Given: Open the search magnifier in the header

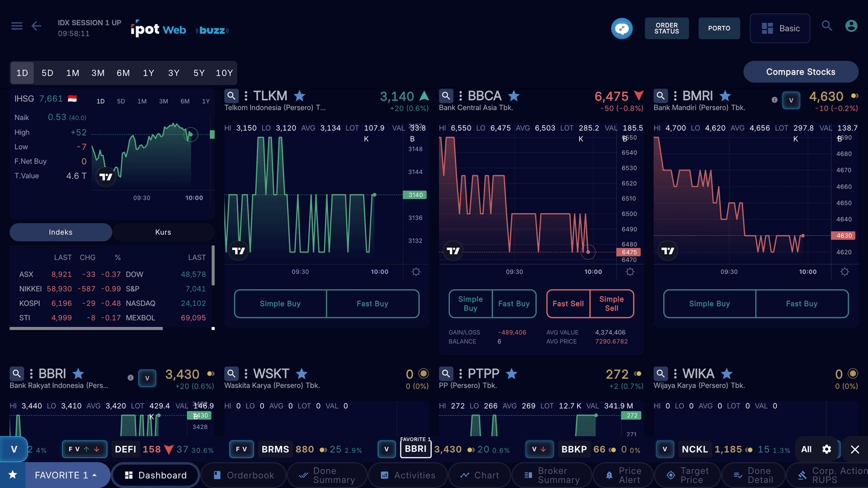Looking at the screenshot, I should (827, 26).
